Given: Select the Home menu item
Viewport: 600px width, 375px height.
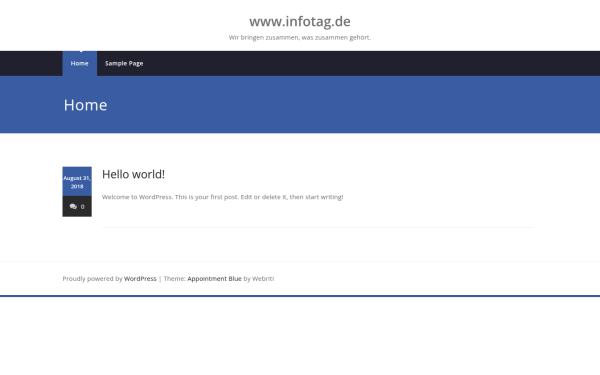Looking at the screenshot, I should pos(80,64).
